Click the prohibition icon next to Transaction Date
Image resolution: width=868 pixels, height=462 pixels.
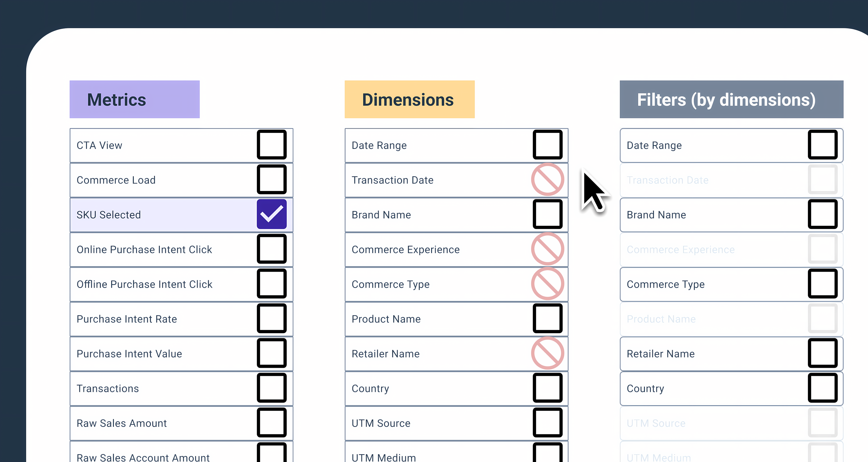point(547,180)
